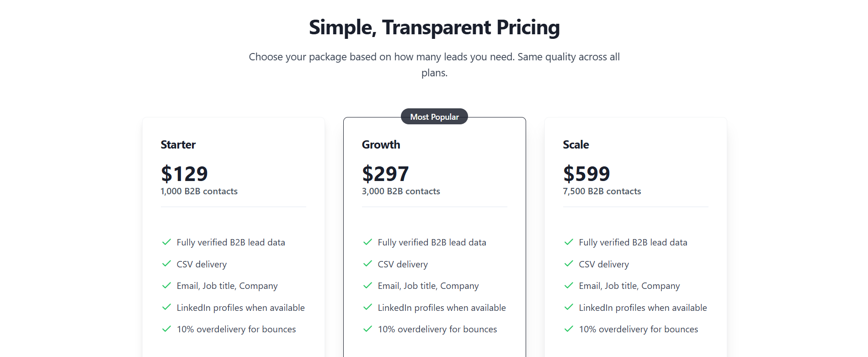Screen dimensions: 868x357
Task: Click the Simple, Transparent Pricing heading
Action: (x=434, y=27)
